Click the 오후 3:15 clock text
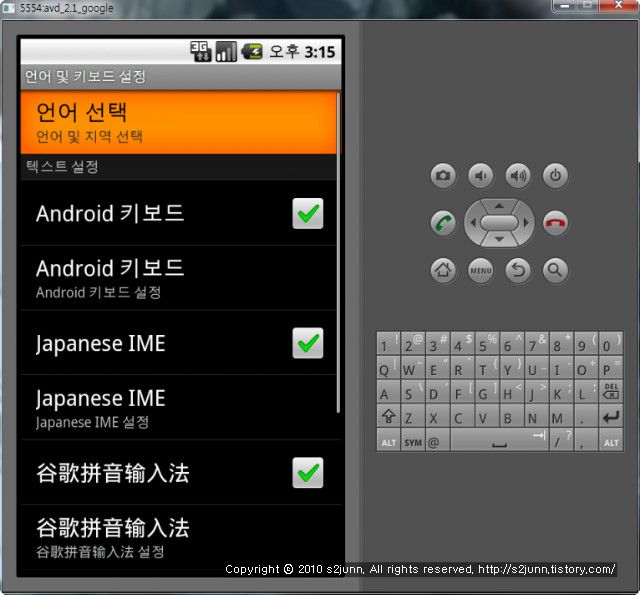The image size is (640, 595). 302,52
